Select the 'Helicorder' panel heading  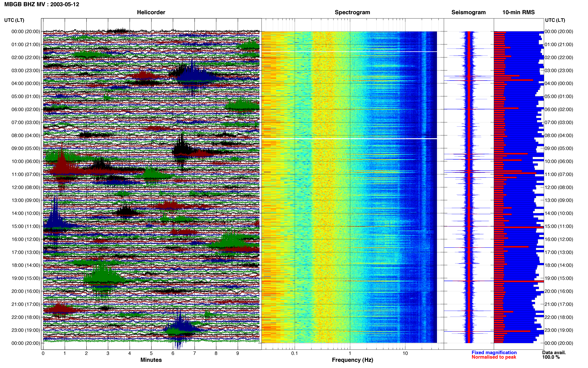tap(151, 12)
